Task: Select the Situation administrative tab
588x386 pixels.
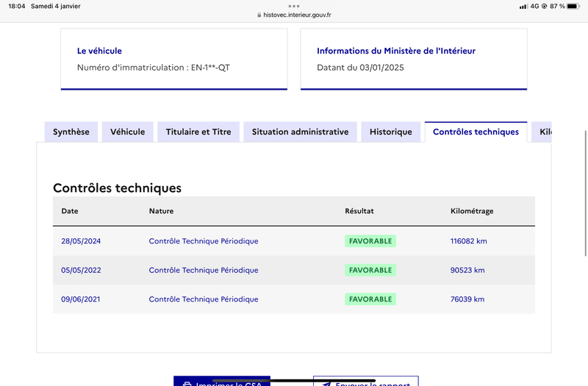Action: [300, 132]
